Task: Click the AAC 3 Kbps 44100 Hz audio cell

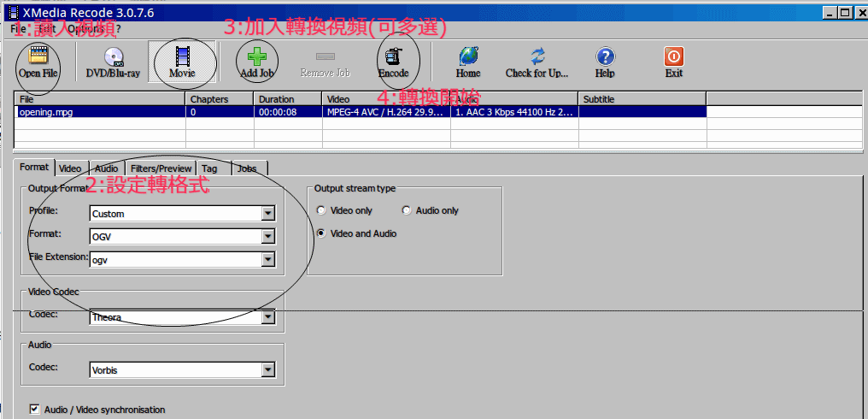Action: (x=515, y=111)
